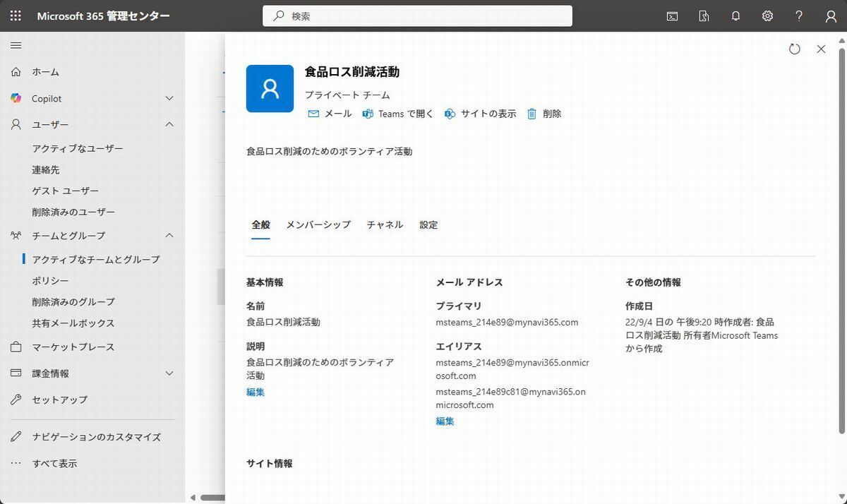Collapse the ユーザー navigation section
This screenshot has height=504, width=847.
click(169, 124)
